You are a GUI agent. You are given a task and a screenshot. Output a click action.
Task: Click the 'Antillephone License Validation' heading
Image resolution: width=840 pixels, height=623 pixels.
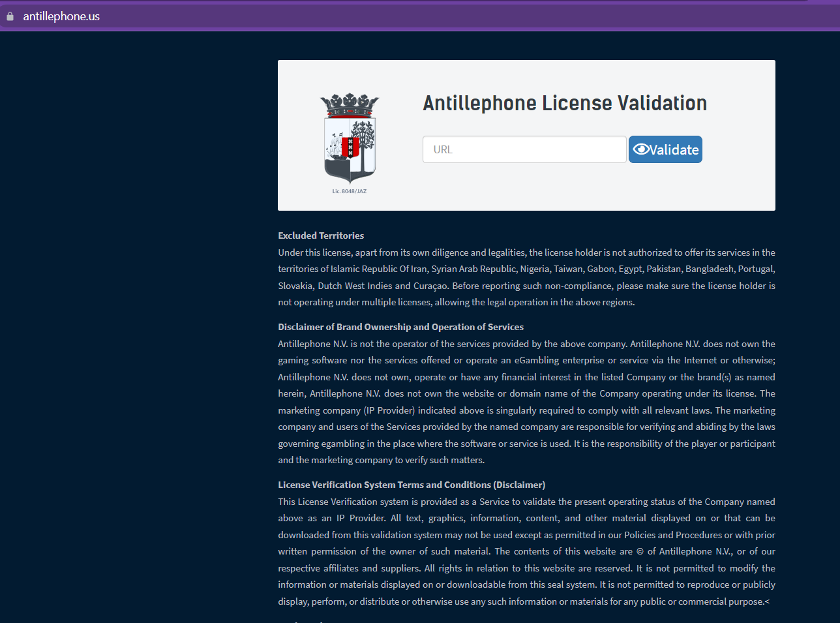[x=565, y=103]
